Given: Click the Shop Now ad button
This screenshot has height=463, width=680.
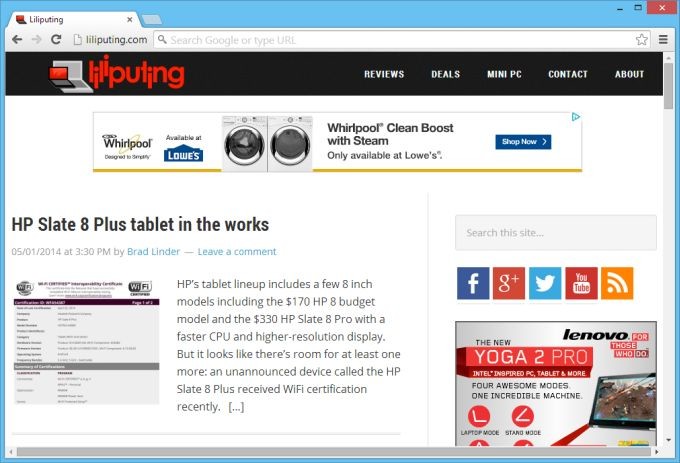Looking at the screenshot, I should [523, 142].
